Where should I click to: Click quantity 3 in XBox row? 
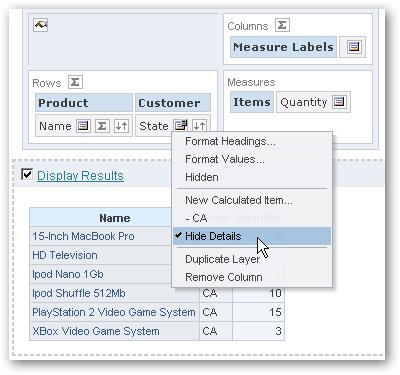click(x=278, y=331)
